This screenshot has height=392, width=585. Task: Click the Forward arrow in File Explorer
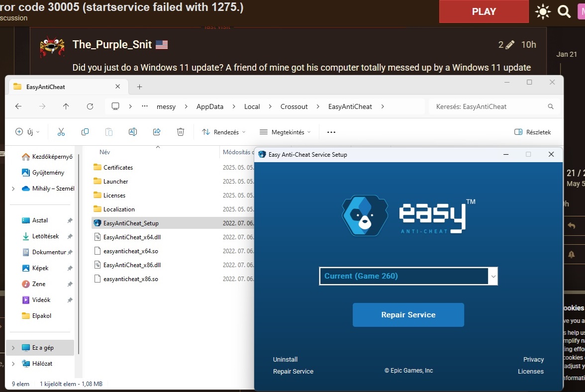click(42, 106)
